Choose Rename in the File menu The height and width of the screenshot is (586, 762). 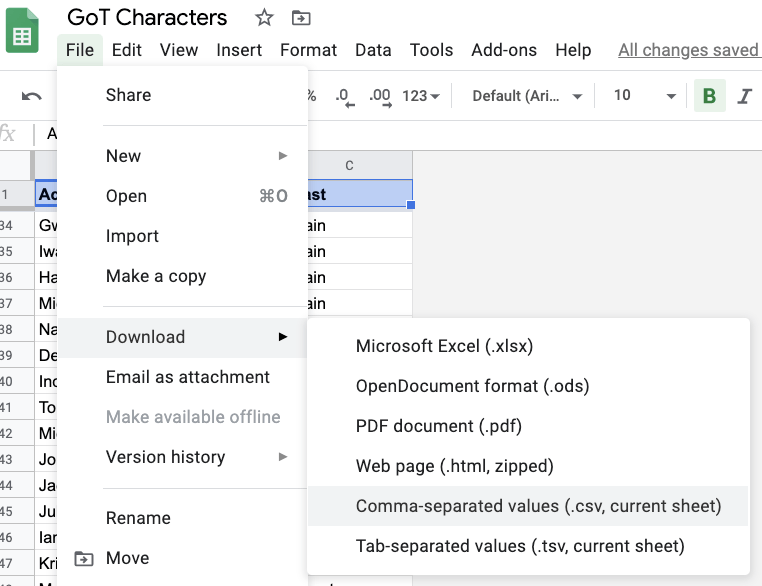[182, 518]
